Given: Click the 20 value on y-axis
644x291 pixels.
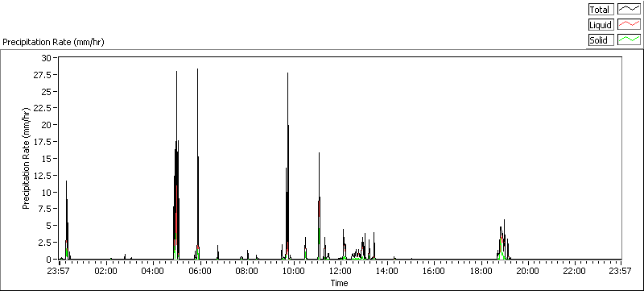Looking at the screenshot, I should point(46,125).
